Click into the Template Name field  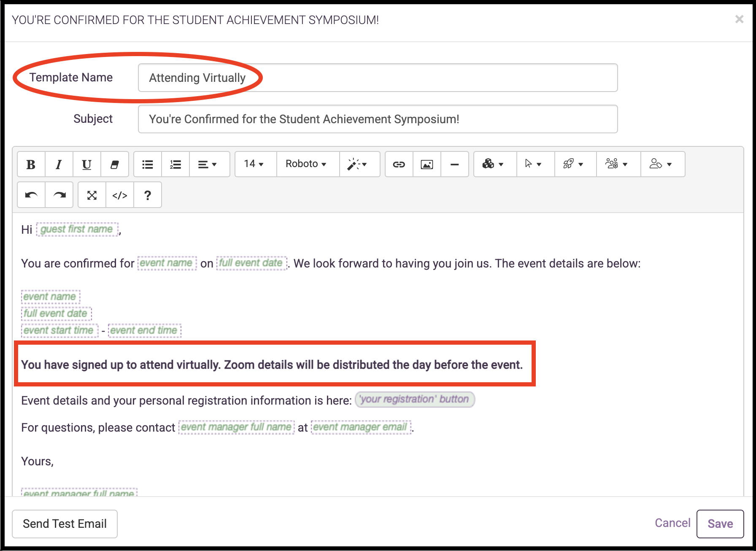(377, 78)
